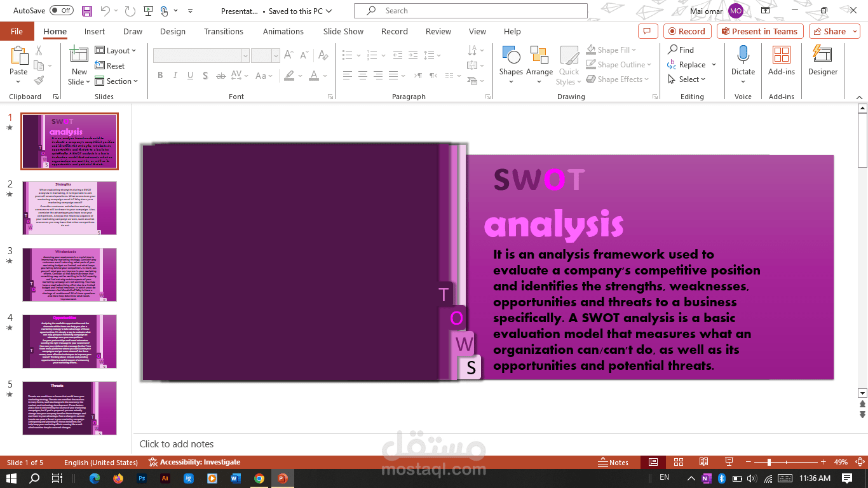Click the Record button at top right

(x=687, y=31)
